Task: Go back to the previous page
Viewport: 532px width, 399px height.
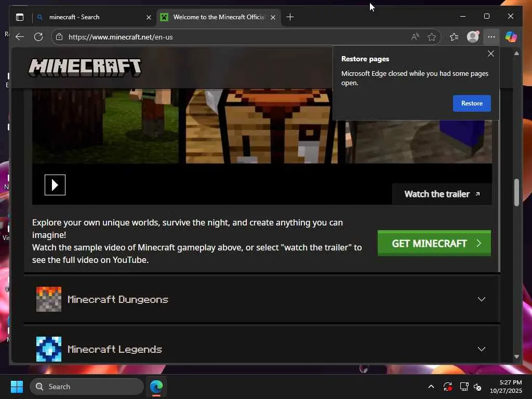Action: [x=20, y=37]
